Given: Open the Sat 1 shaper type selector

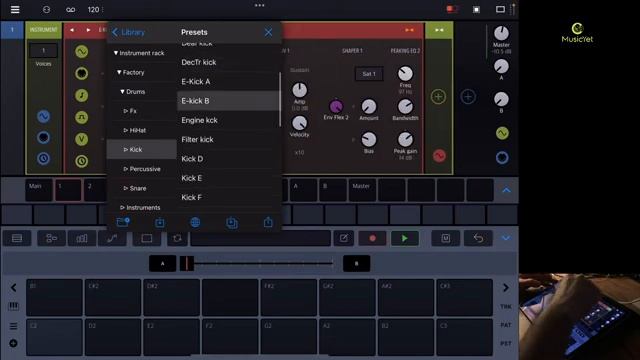Looking at the screenshot, I should (x=369, y=74).
